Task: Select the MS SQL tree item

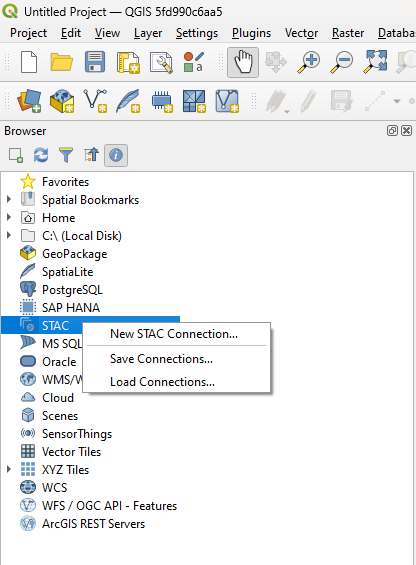Action: click(62, 343)
